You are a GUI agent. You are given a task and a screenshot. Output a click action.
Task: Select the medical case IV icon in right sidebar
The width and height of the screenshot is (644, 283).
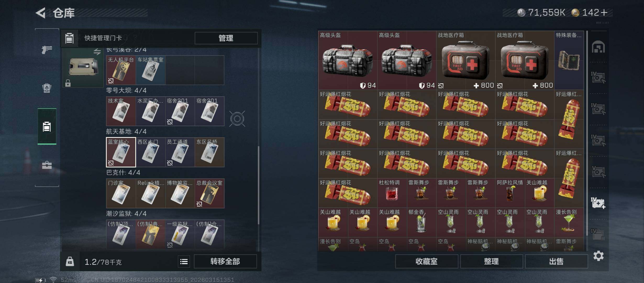pyautogui.click(x=598, y=203)
